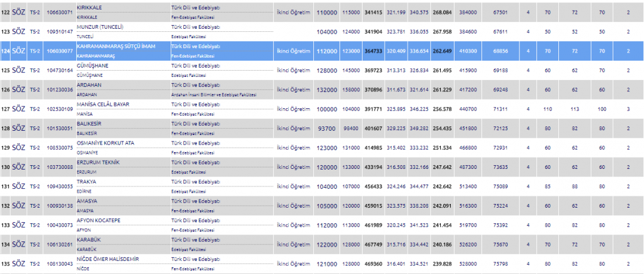Open the KARABÜK university entry
The image size is (644, 274).
coord(91,240)
